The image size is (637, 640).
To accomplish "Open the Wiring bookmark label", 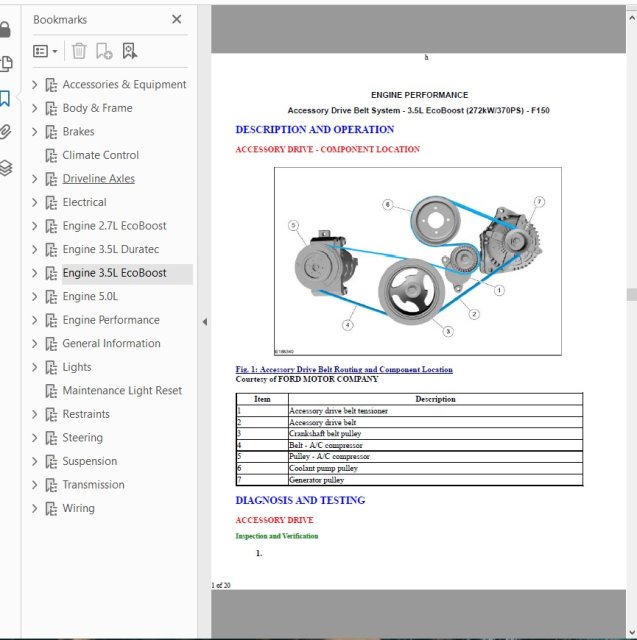I will [x=78, y=509].
